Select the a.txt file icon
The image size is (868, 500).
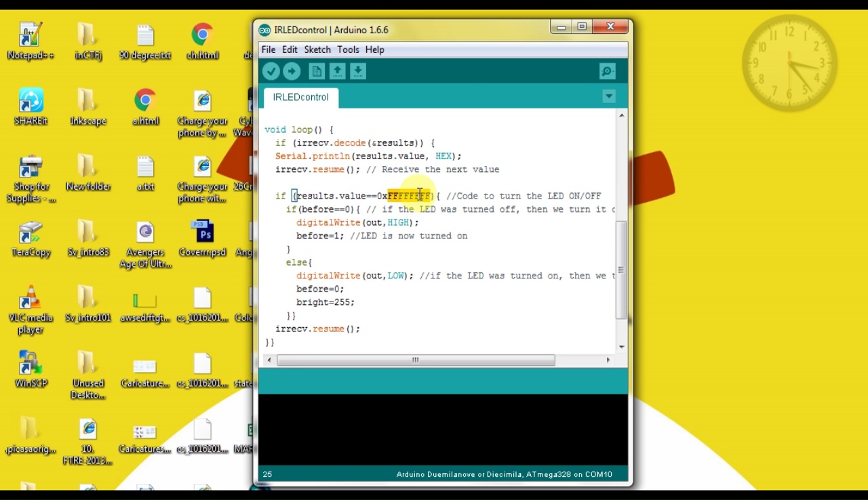point(145,173)
